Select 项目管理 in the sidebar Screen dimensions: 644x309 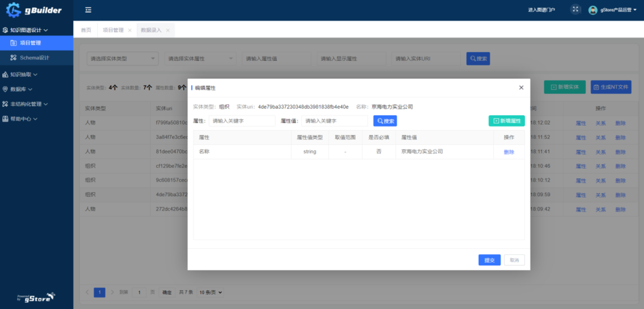36,43
